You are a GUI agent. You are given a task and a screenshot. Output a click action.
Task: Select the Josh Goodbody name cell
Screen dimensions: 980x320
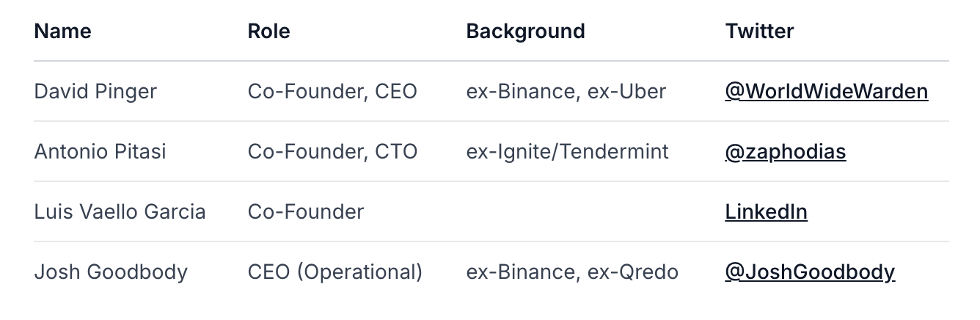[x=111, y=272]
